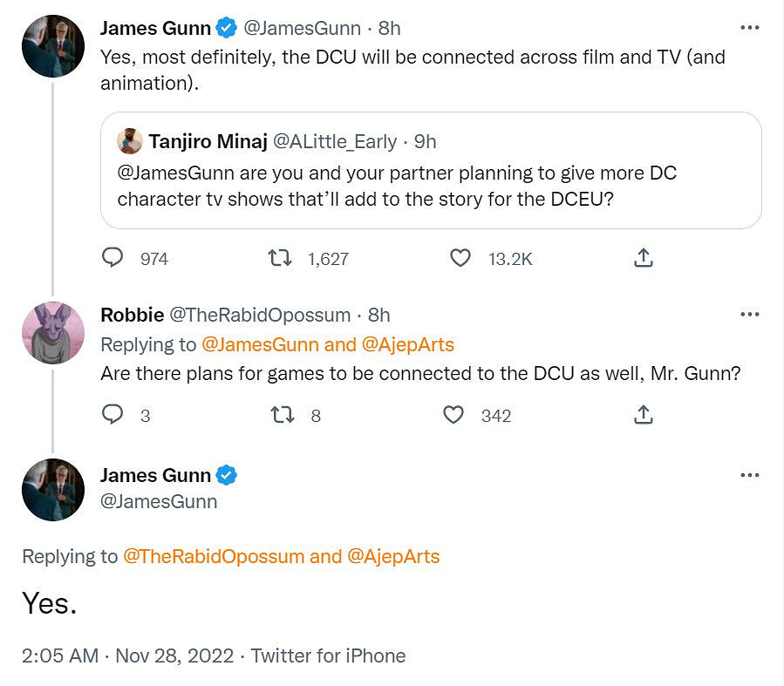View James Gunn's avatar on top tweet
The image size is (784, 686).
point(52,46)
